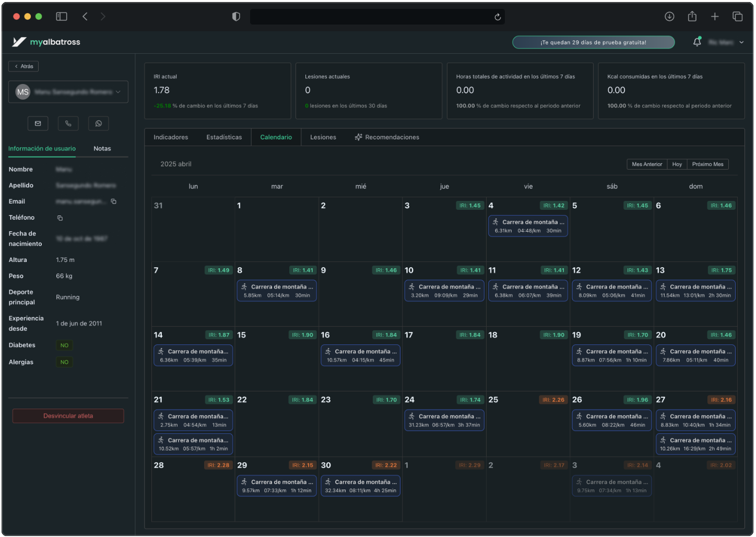Open the user account menu chevron
Image resolution: width=756 pixels, height=537 pixels.
pos(741,42)
